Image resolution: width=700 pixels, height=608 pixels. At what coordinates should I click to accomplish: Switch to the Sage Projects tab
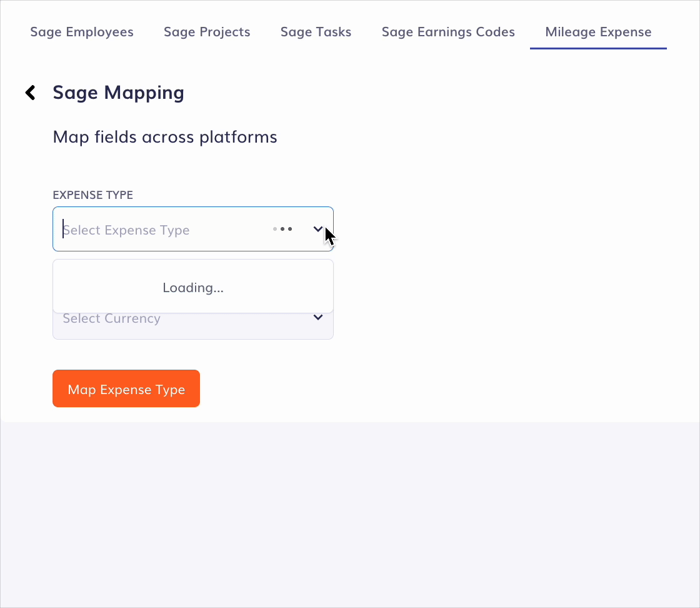point(207,31)
